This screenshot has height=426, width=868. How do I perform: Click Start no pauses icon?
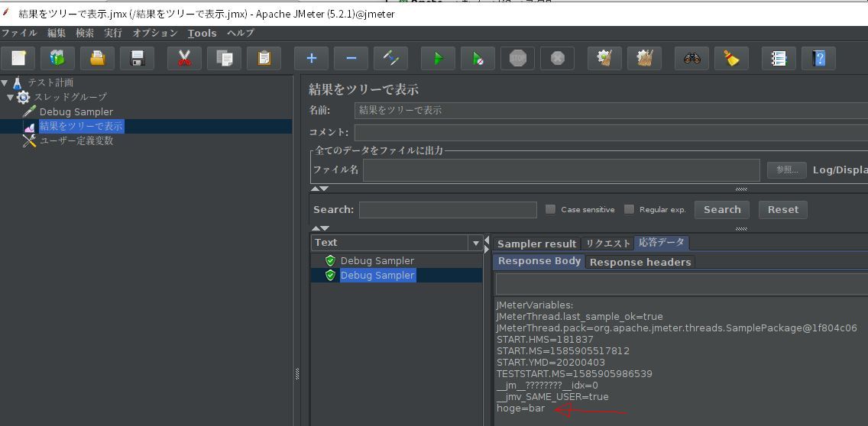pos(478,58)
